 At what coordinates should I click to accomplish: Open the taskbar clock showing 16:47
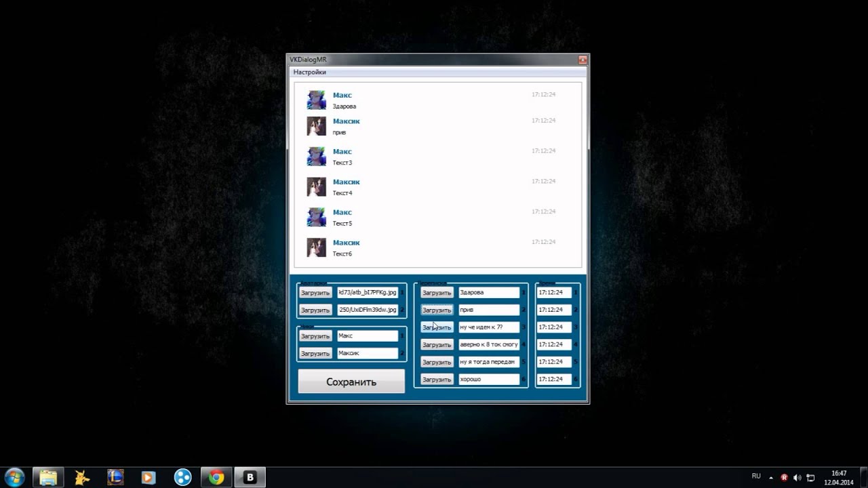(x=839, y=477)
